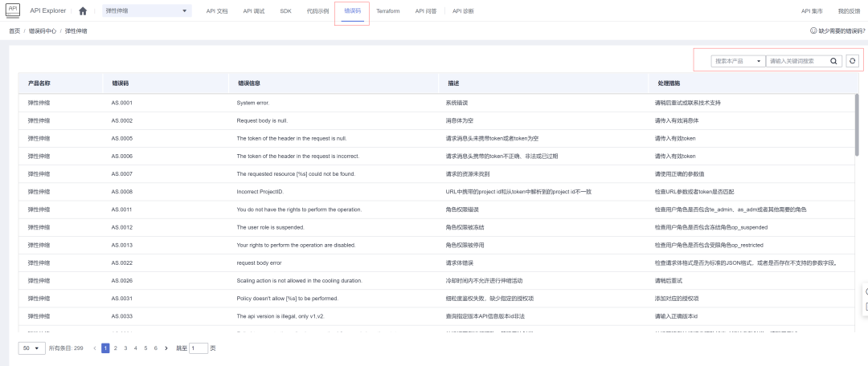Click 所有条目: 299 total text
This screenshot has height=366, width=868.
tap(66, 348)
